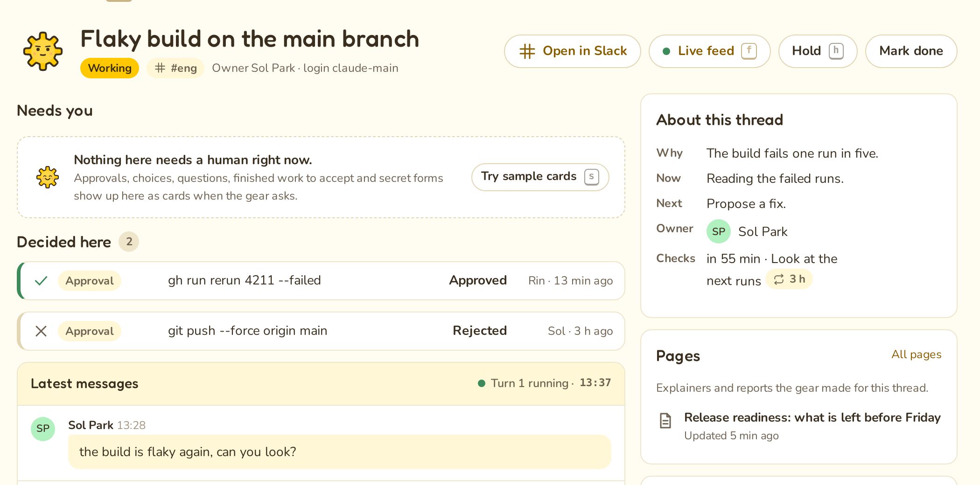Screen dimensions: 980x485
Task: Click the SP avatar next to Owner Sol Park
Action: [719, 231]
